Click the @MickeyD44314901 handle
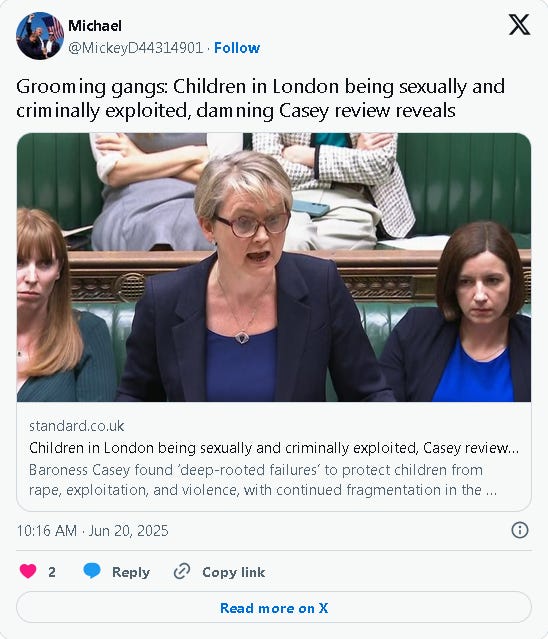The image size is (548, 639). pyautogui.click(x=135, y=48)
